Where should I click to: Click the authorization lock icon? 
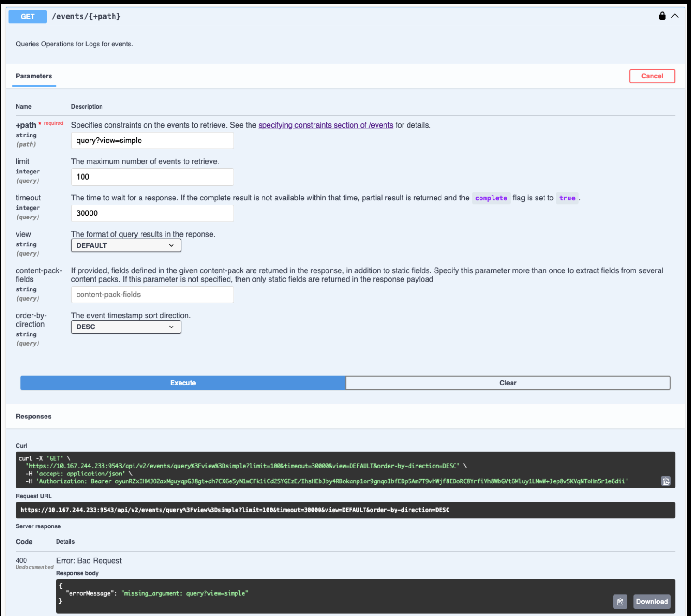pyautogui.click(x=662, y=16)
